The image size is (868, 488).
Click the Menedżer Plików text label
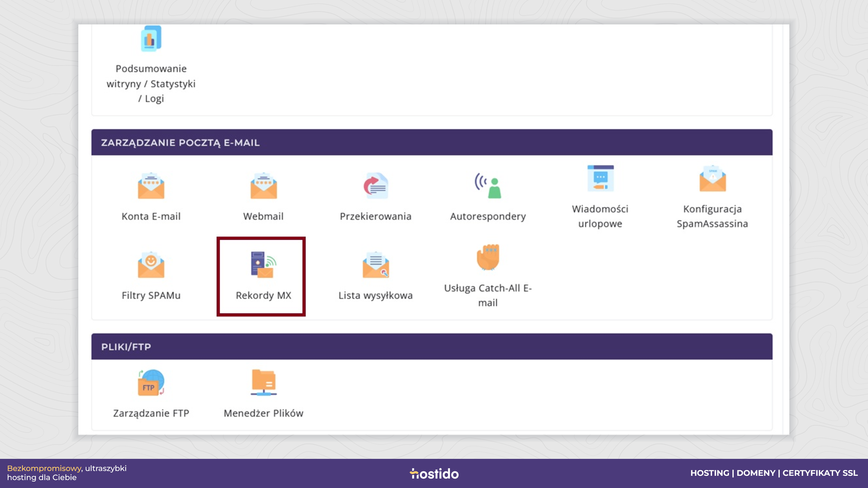pos(263,413)
